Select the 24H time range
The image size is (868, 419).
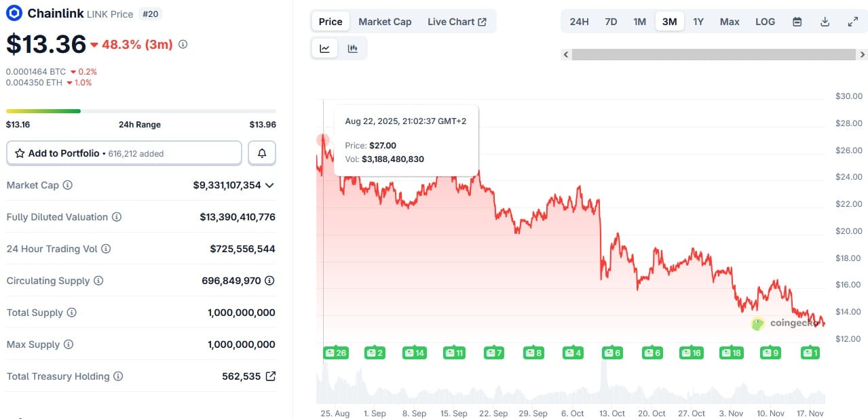(579, 22)
